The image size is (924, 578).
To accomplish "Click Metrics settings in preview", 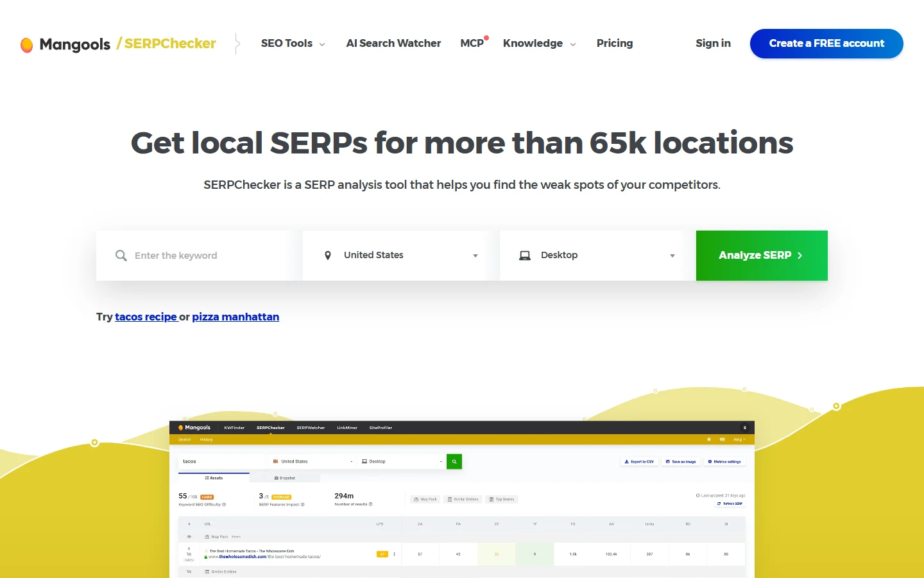I will [x=724, y=461].
